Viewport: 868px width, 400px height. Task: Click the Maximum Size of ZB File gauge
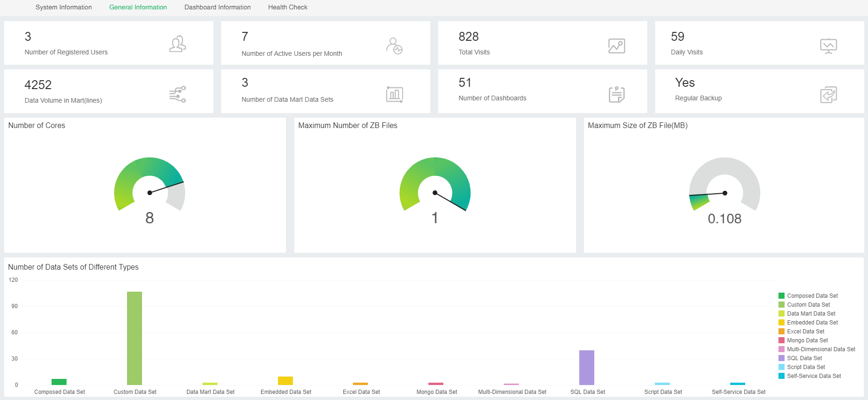[x=725, y=184]
